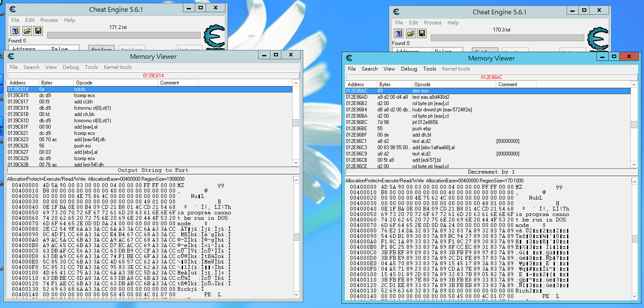This screenshot has height=308, width=644.
Task: Click Address column header in 0139C614 Memory Viewer
Action: point(23,83)
